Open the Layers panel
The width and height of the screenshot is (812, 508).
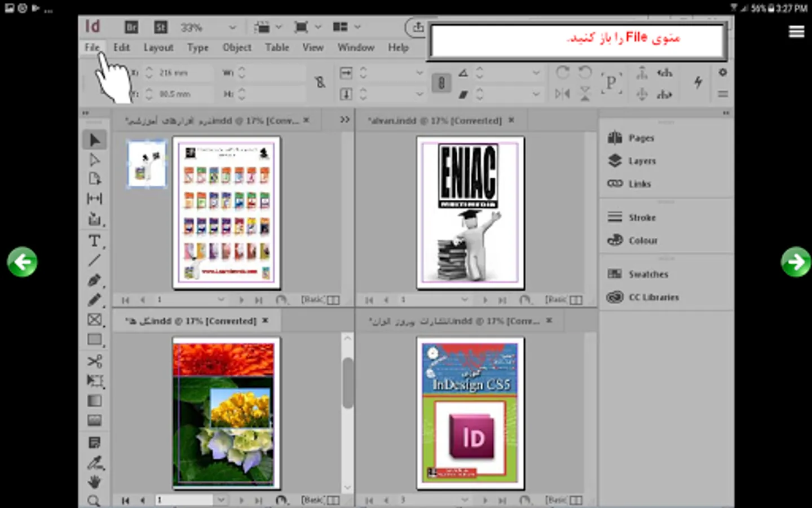pyautogui.click(x=642, y=161)
